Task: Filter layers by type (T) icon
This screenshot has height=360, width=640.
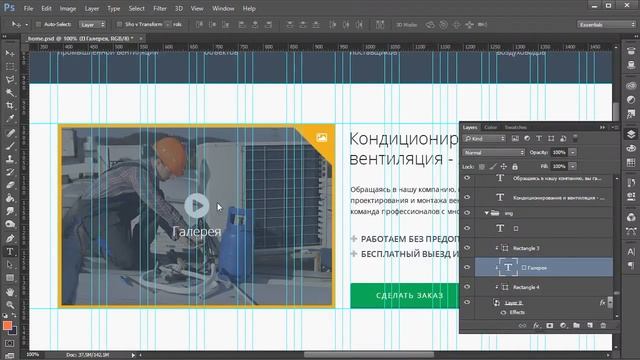Action: pyautogui.click(x=539, y=139)
